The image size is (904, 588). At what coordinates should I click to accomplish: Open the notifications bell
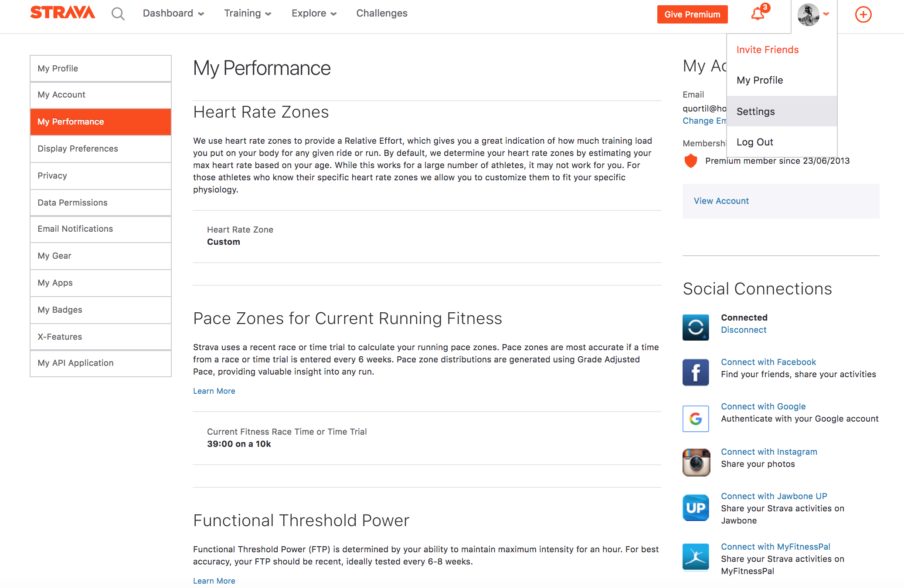pyautogui.click(x=758, y=14)
